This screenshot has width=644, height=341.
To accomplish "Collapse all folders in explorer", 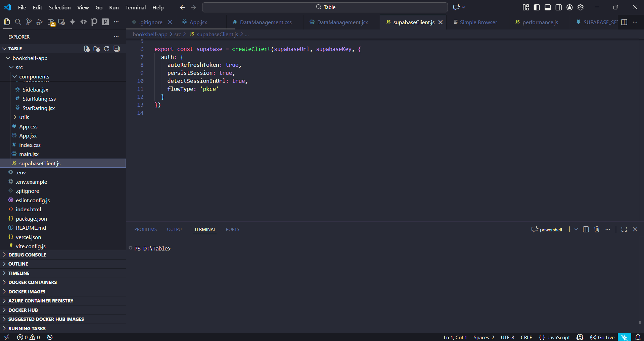I will [x=117, y=49].
